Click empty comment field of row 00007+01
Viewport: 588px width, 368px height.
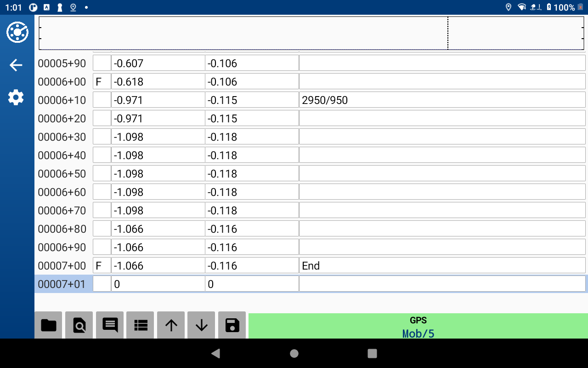pos(442,284)
